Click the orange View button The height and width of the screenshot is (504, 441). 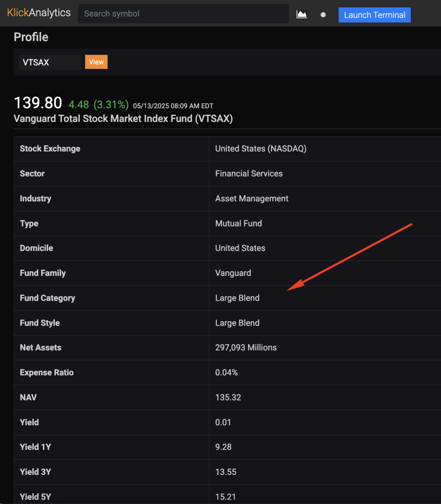(96, 62)
